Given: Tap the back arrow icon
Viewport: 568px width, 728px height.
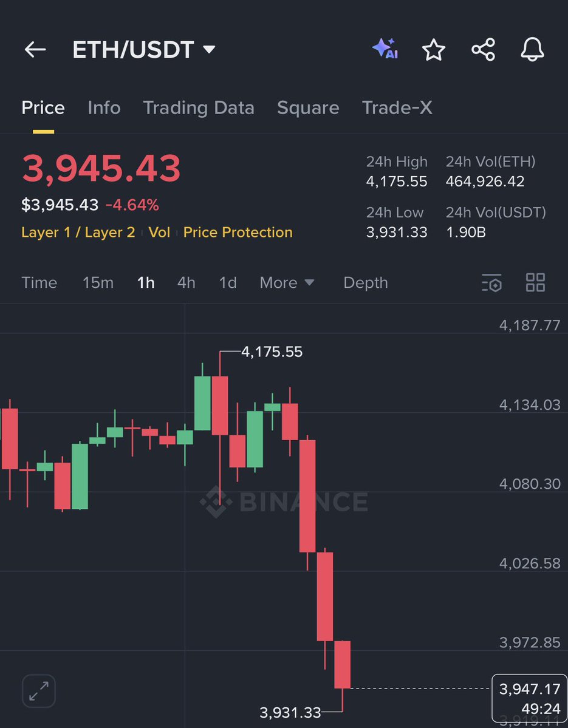Looking at the screenshot, I should coord(35,50).
